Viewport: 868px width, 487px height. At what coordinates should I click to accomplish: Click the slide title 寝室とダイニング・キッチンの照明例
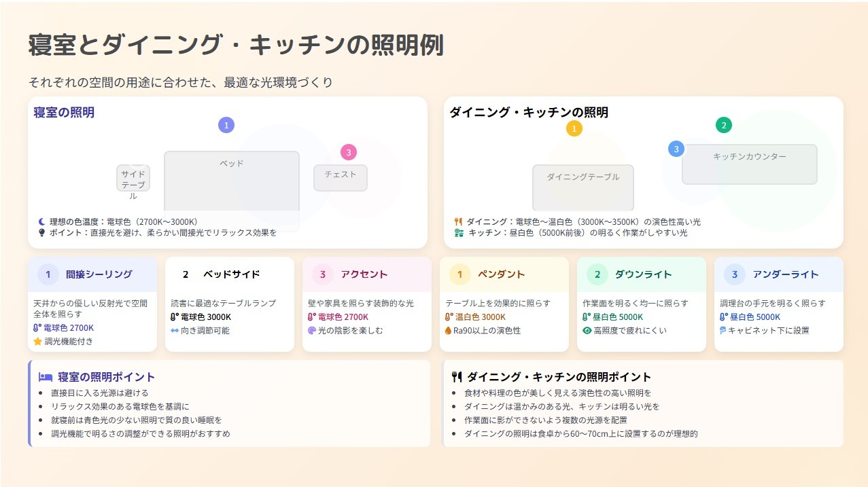pyautogui.click(x=236, y=46)
